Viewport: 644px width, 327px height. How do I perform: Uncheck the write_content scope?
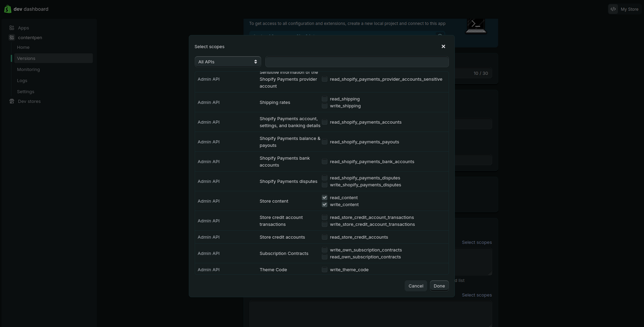point(324,205)
